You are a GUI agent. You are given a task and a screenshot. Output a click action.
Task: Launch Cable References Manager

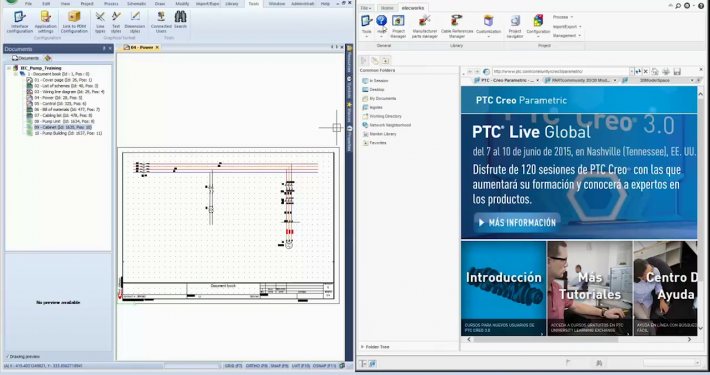click(456, 26)
